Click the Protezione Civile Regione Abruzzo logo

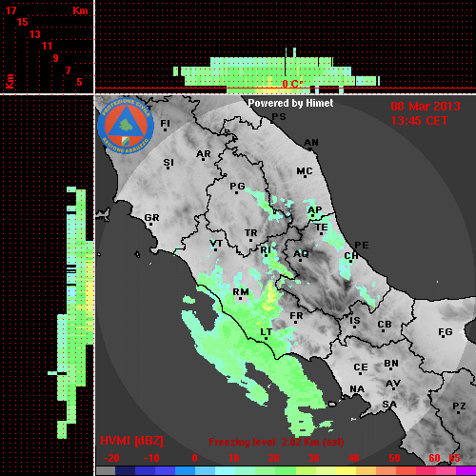(126, 126)
